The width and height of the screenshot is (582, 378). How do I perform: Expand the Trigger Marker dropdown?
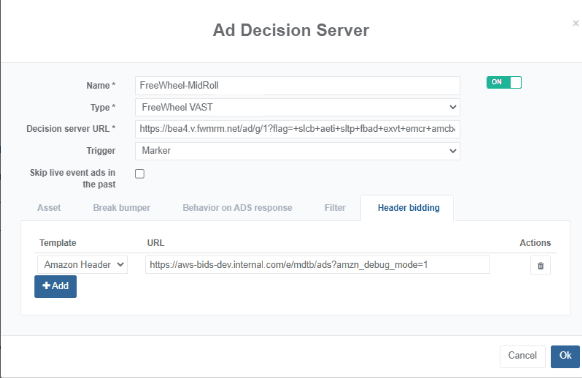[298, 151]
